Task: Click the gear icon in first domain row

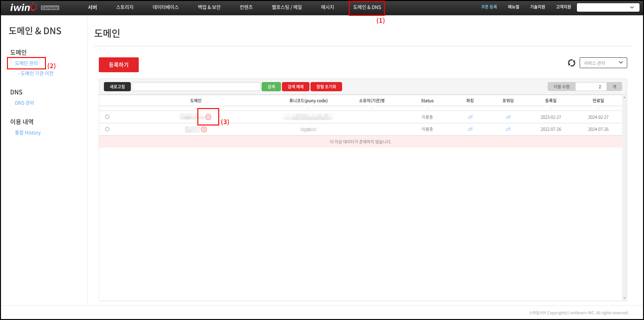Action: click(x=208, y=117)
